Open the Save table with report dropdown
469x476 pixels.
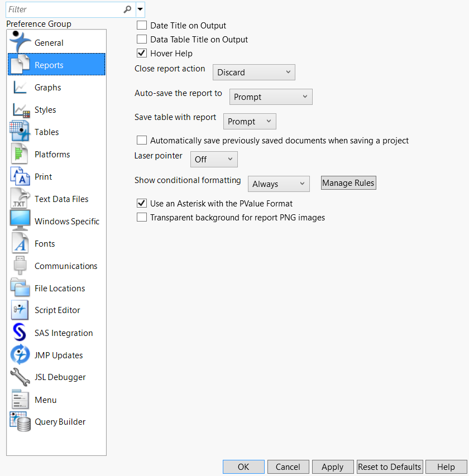point(250,122)
